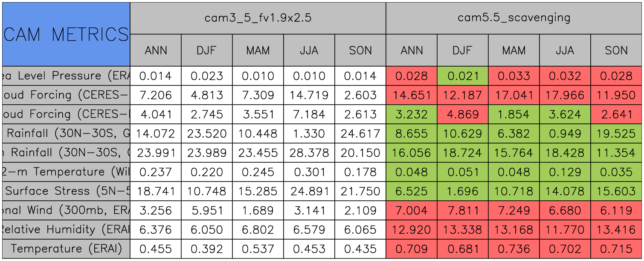Screen dimensions: 644x261
Task: Select the 2-m Temperature row label
Action: coord(66,172)
